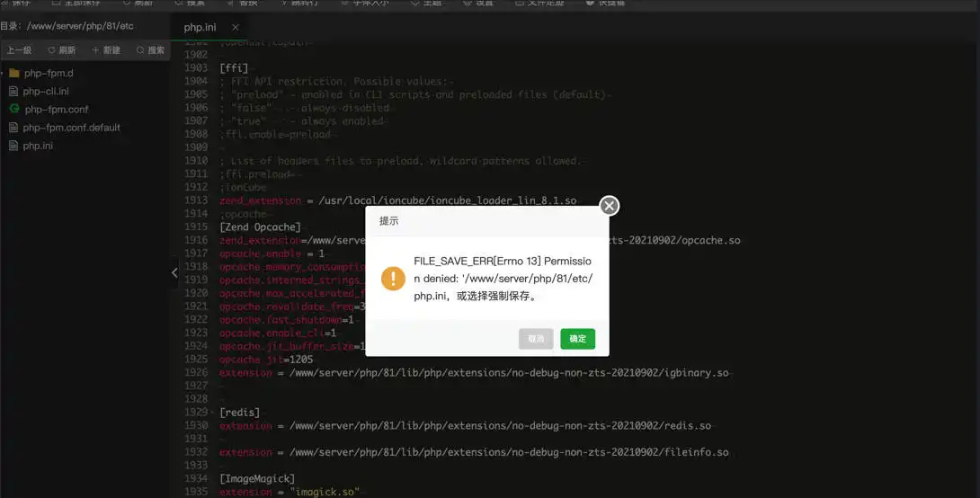Go up with the 上一级 button

(x=20, y=50)
